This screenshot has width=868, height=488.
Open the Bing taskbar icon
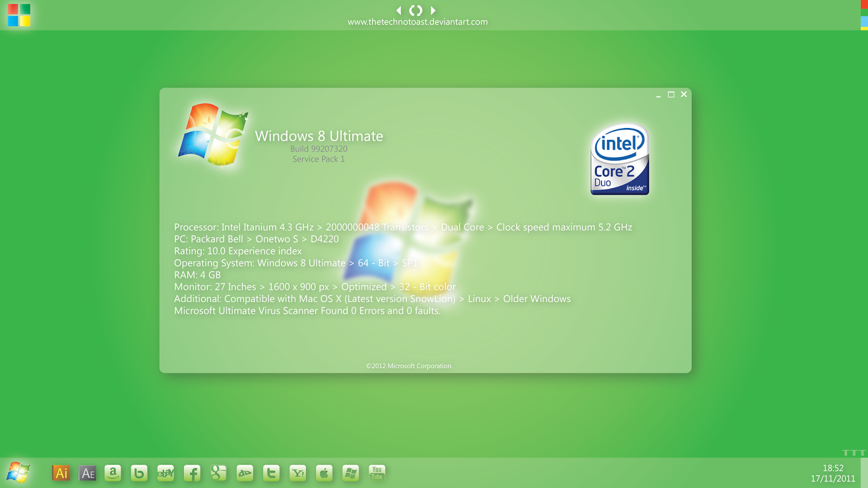[x=139, y=473]
